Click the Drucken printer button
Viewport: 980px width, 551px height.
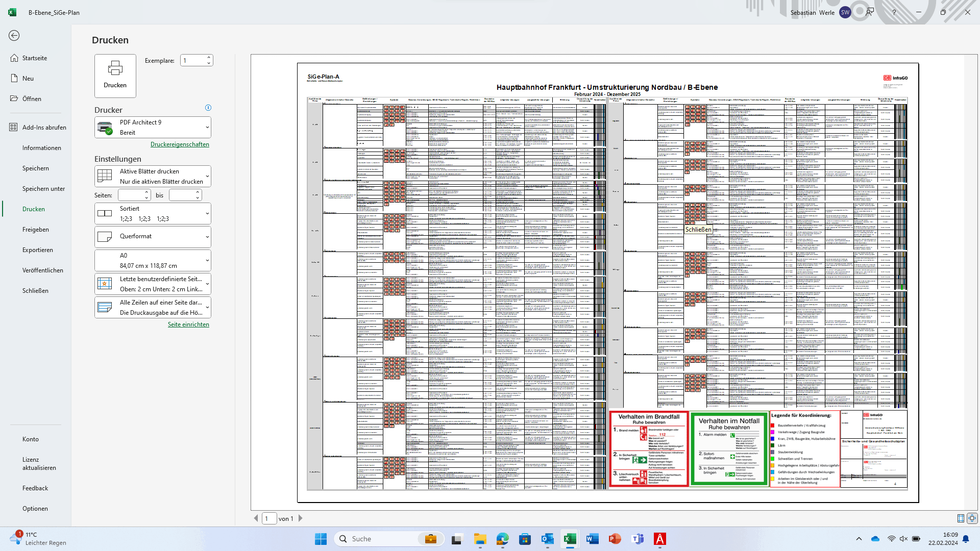115,76
